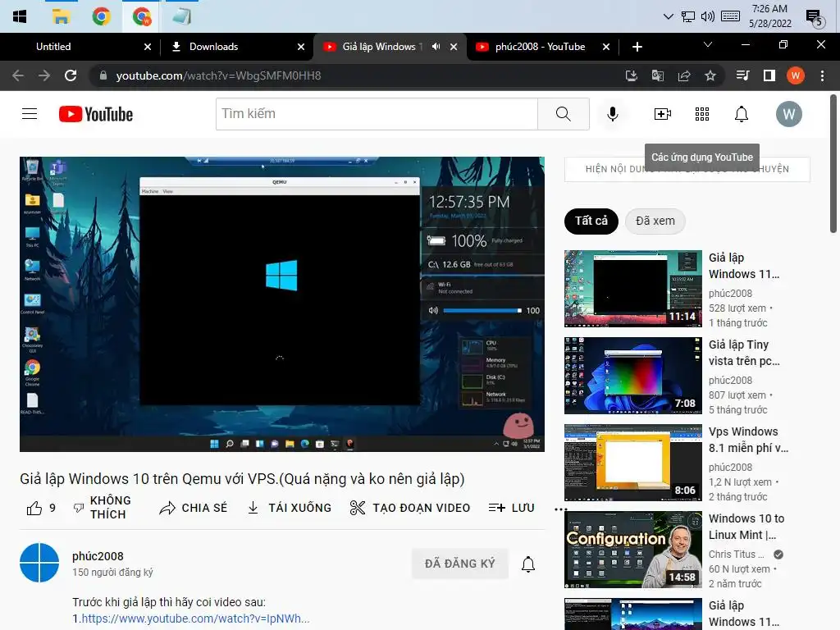Open a new tab with plus button

point(637,47)
